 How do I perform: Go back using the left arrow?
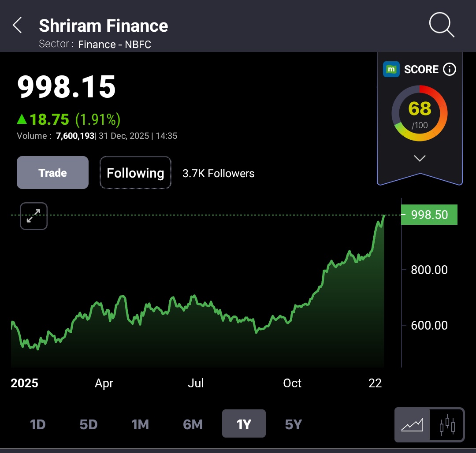pos(17,25)
